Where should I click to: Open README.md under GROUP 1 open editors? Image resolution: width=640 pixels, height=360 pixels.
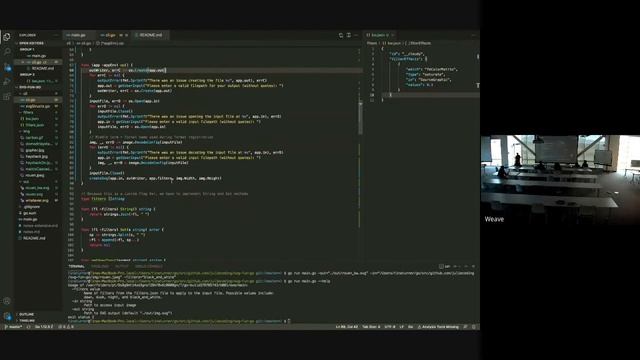[x=38, y=69]
